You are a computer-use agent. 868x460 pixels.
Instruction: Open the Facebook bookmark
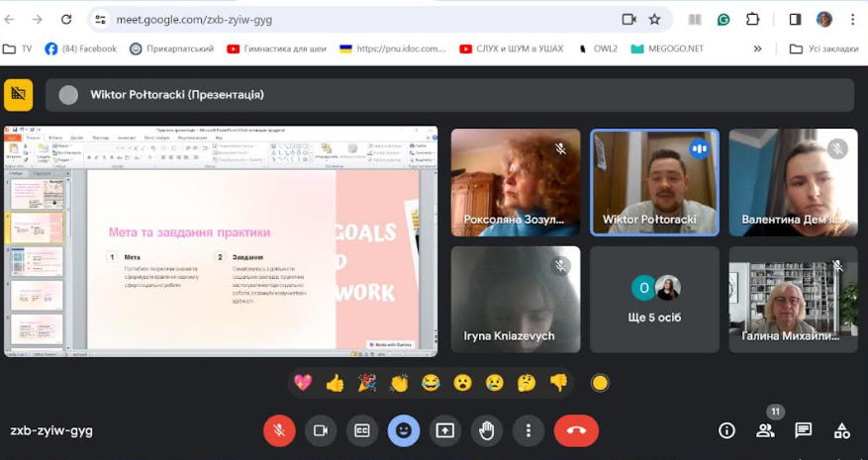tap(81, 48)
